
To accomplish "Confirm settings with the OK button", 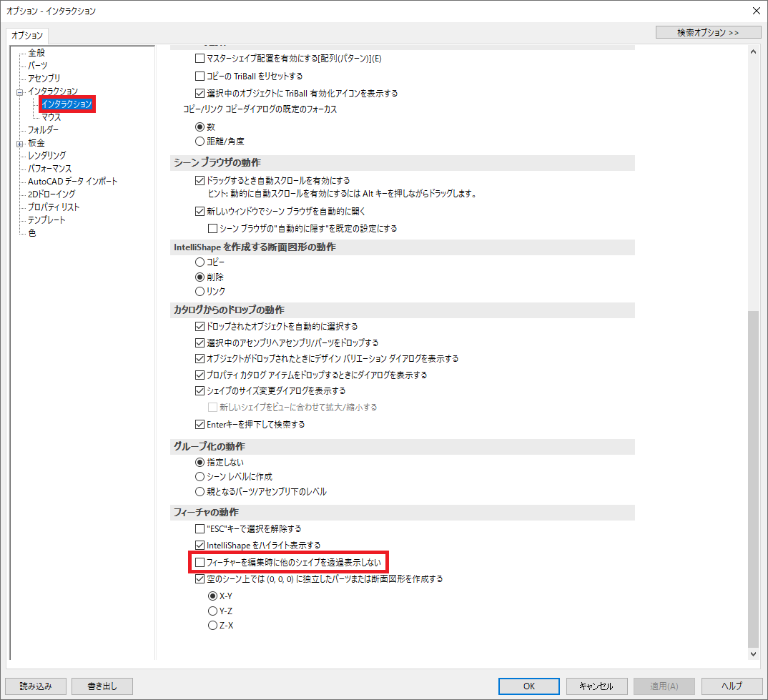I will [x=528, y=685].
